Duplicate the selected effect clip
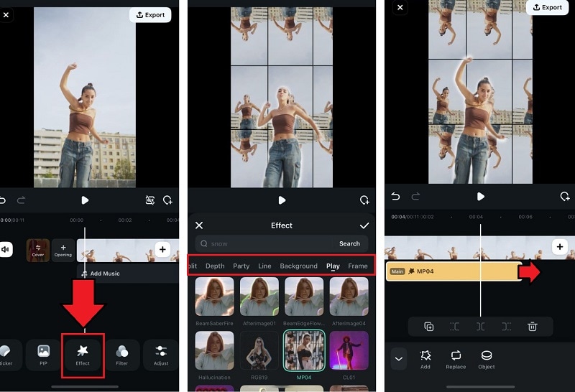The image size is (575, 392). (428, 327)
